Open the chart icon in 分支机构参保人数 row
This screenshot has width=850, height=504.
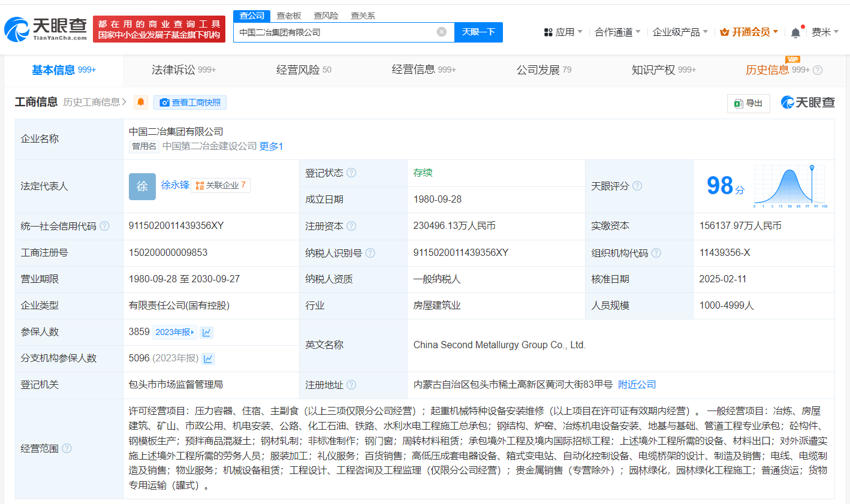tap(208, 358)
